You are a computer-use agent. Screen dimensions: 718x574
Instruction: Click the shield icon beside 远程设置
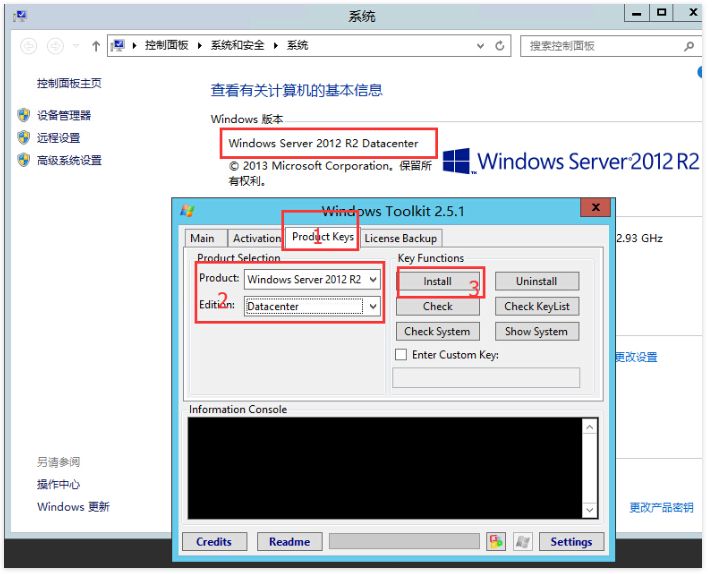24,138
